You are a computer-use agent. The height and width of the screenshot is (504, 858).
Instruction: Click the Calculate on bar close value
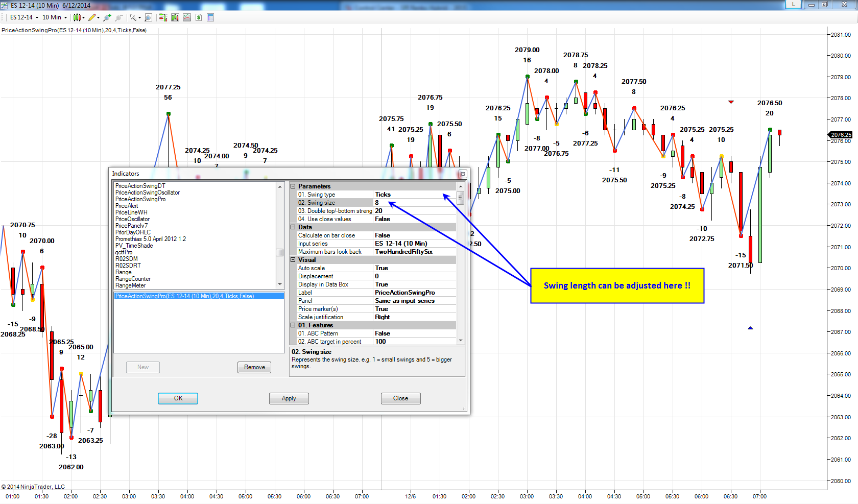(x=415, y=235)
